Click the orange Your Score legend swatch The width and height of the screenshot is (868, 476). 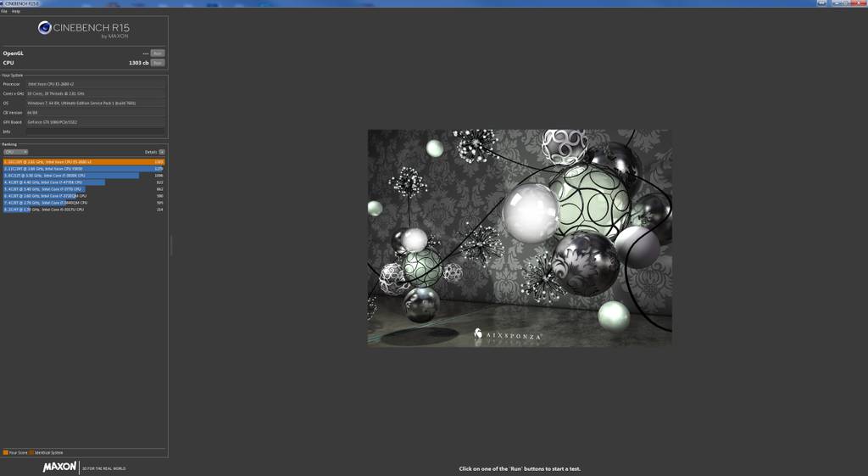(6, 453)
